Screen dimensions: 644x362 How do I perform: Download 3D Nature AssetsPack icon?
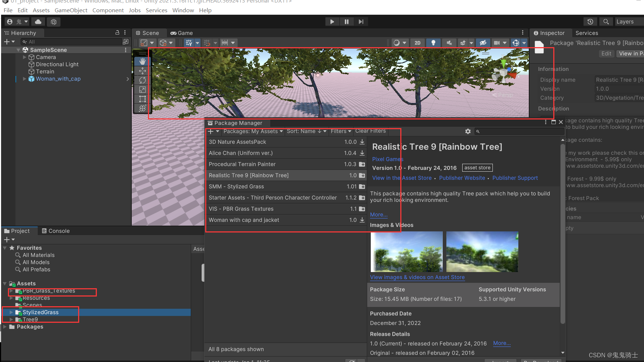(x=362, y=142)
